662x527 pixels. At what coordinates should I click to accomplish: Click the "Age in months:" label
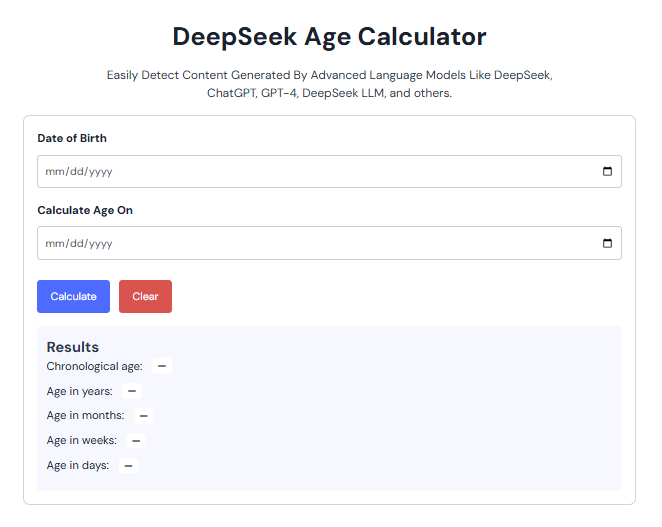tap(85, 416)
